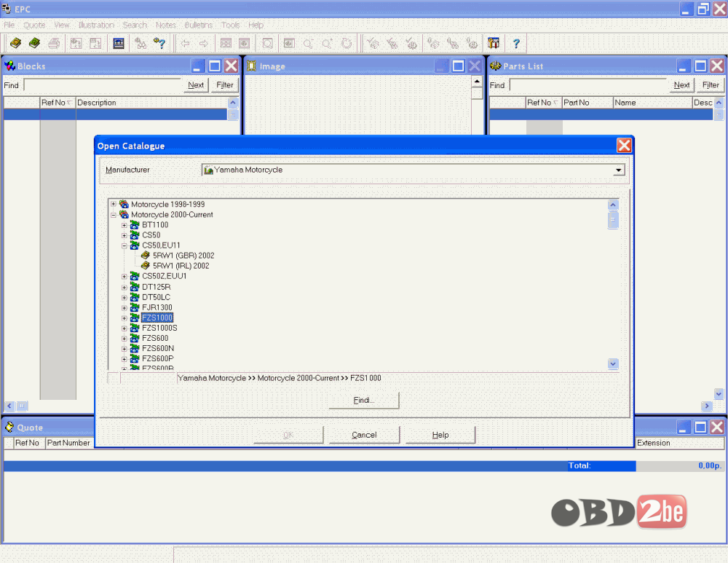Click Next in the Blocks panel
Image resolution: width=728 pixels, height=563 pixels.
point(196,85)
